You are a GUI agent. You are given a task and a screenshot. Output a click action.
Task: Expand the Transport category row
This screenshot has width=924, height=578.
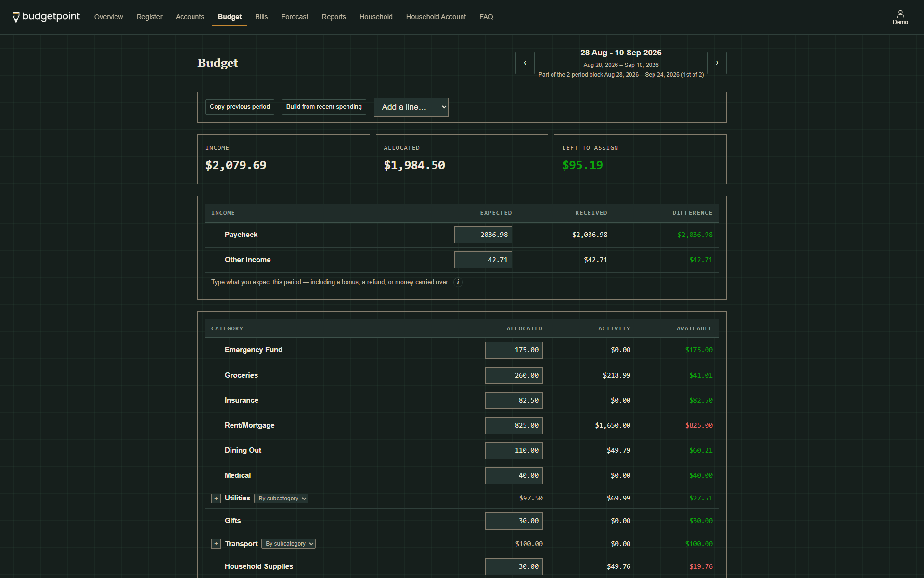click(x=216, y=544)
